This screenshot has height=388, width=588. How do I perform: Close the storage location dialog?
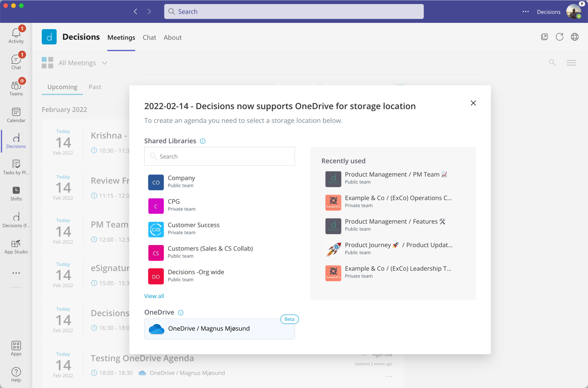pos(473,103)
